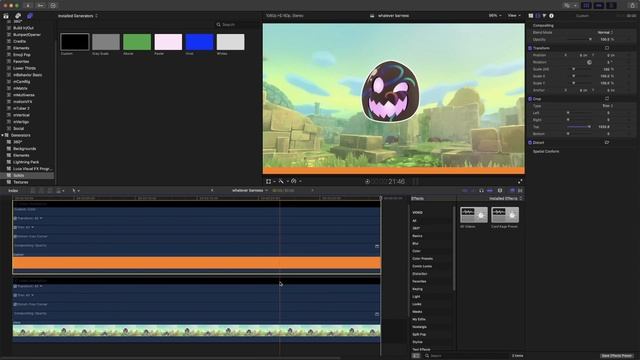Expand Compositing: Opacity on orange solid clip
This screenshot has height=360, width=640.
[377, 246]
